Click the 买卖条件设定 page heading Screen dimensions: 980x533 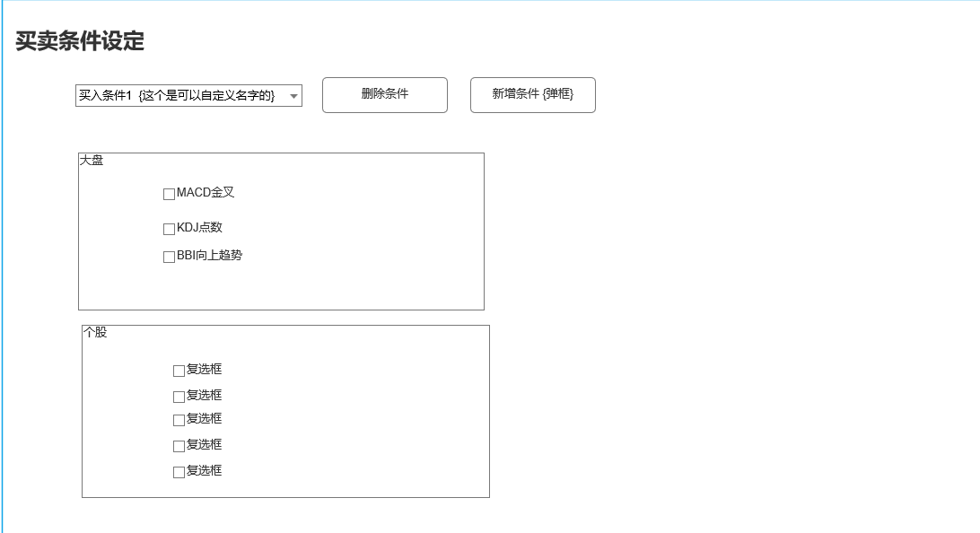coord(80,41)
